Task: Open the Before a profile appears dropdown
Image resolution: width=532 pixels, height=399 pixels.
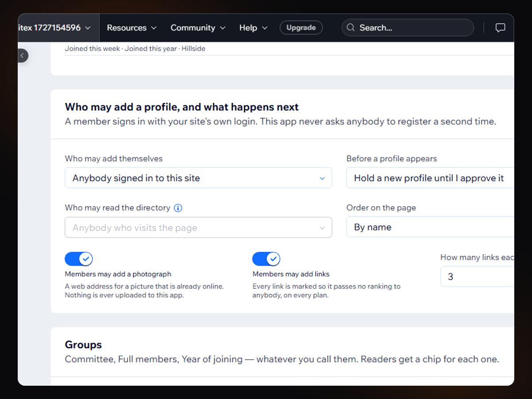Action: 430,178
